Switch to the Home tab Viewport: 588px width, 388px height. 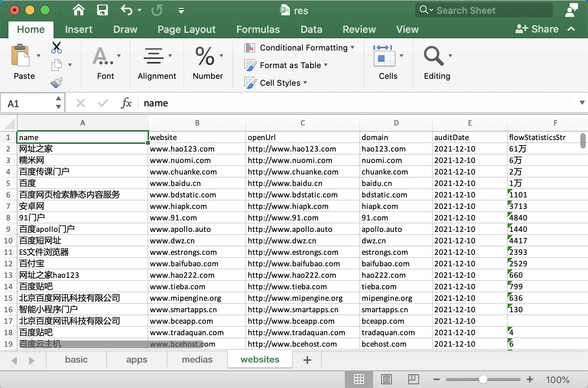(x=31, y=29)
